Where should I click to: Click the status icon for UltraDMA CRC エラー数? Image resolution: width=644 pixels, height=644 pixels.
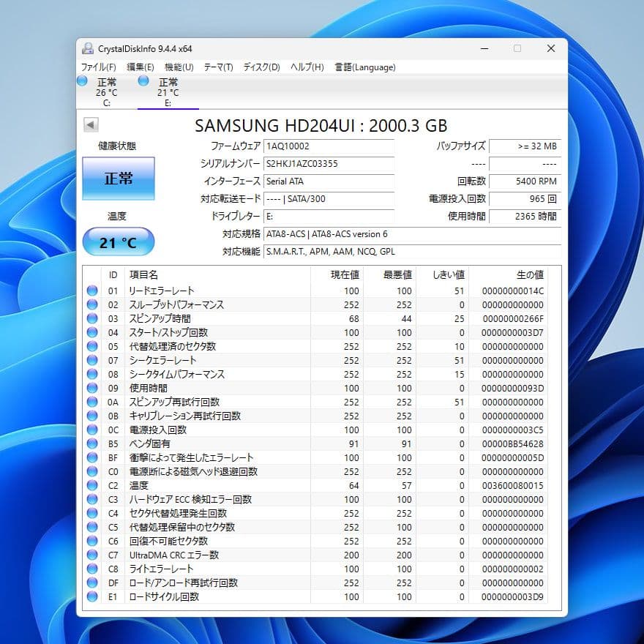(x=92, y=555)
